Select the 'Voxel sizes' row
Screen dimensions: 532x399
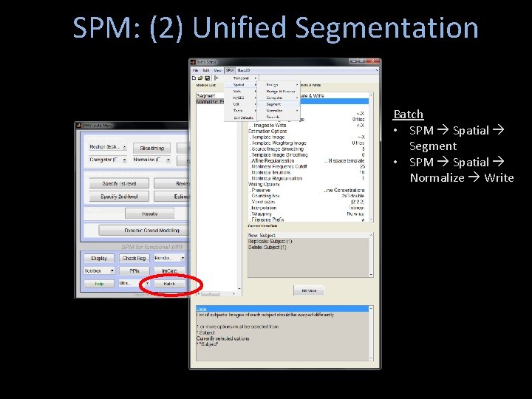(307, 202)
